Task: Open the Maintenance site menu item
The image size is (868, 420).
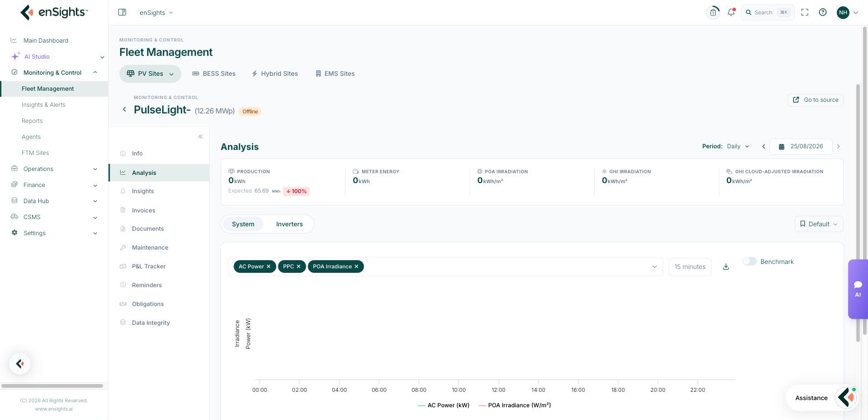Action: point(150,247)
